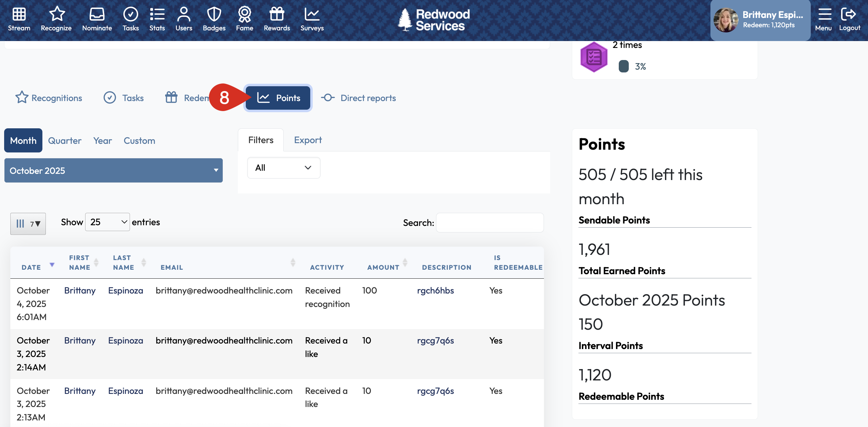
Task: Go to Badges shield icon
Action: click(214, 14)
